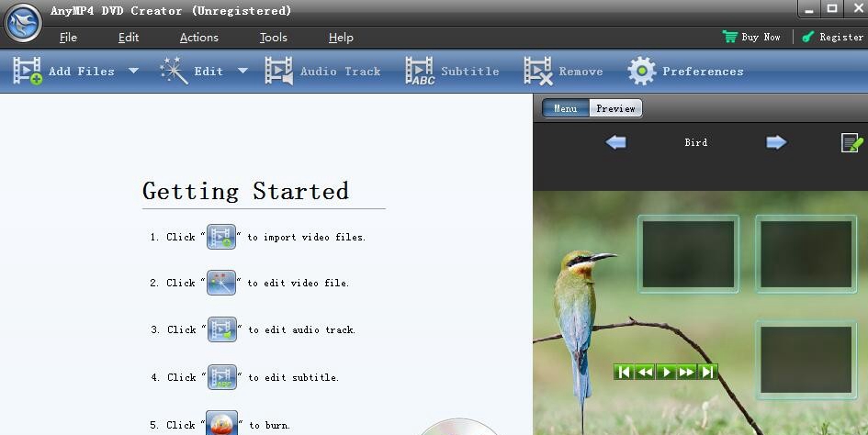The image size is (868, 435).
Task: Click the text 'to edit audio track.'
Action: tap(301, 329)
